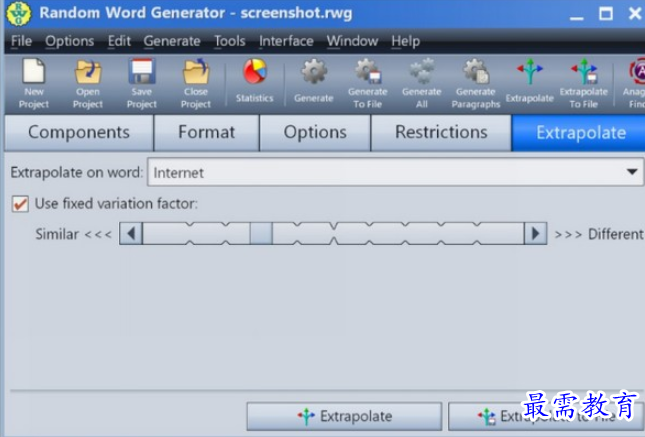Viewport: 645px width, 437px height.
Task: Expand the Extrapolate on word dropdown
Action: tap(632, 172)
